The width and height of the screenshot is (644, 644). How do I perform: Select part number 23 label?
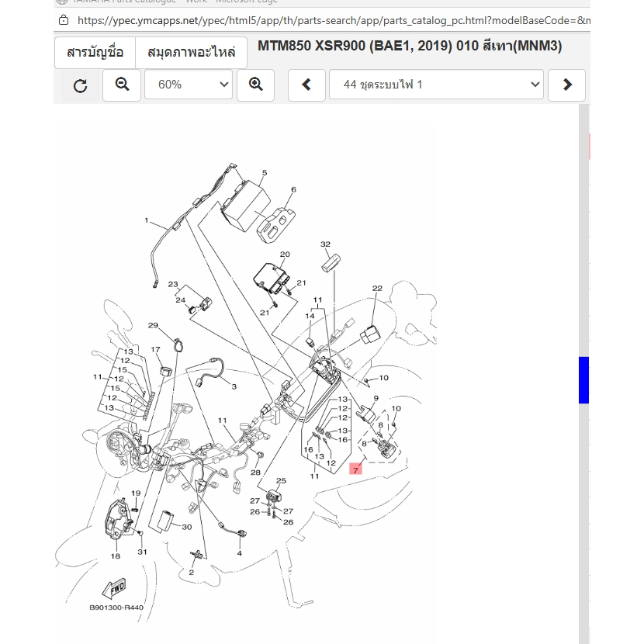tap(173, 284)
